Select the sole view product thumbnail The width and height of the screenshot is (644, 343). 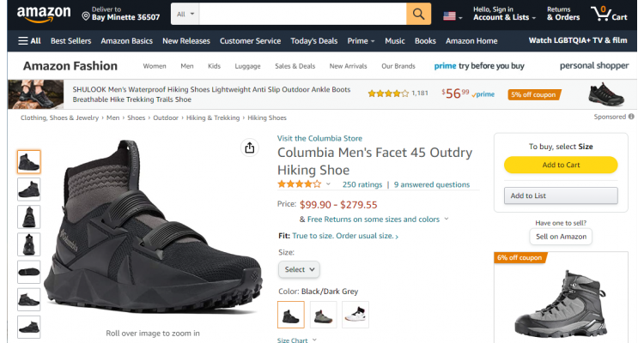point(28,272)
